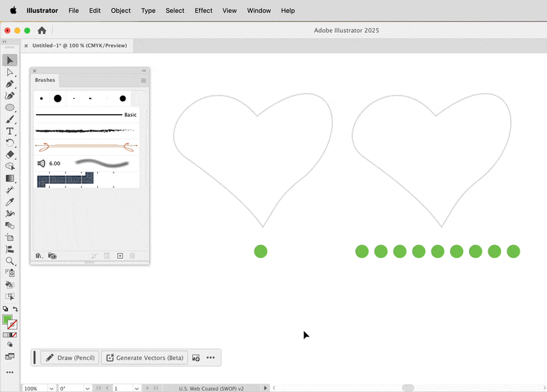Open the Apple menu
547x392 pixels.
click(x=13, y=10)
